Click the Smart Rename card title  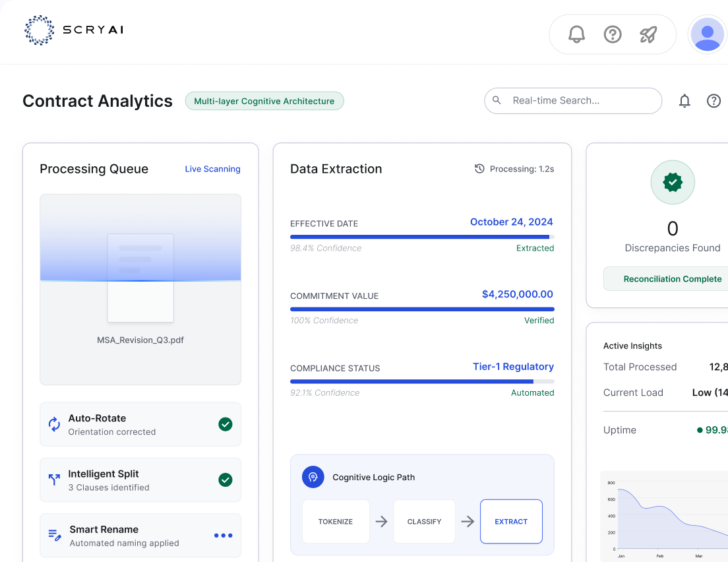[104, 530]
